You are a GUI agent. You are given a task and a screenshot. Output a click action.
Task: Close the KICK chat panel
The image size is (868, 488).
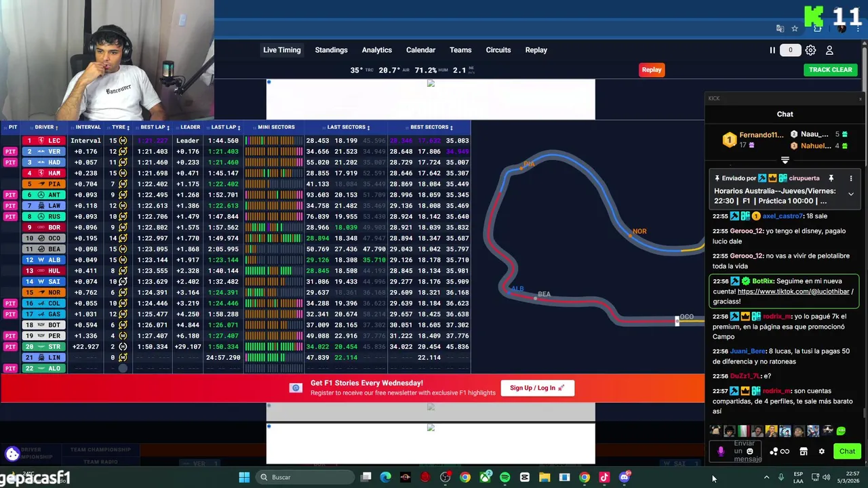coord(861,99)
